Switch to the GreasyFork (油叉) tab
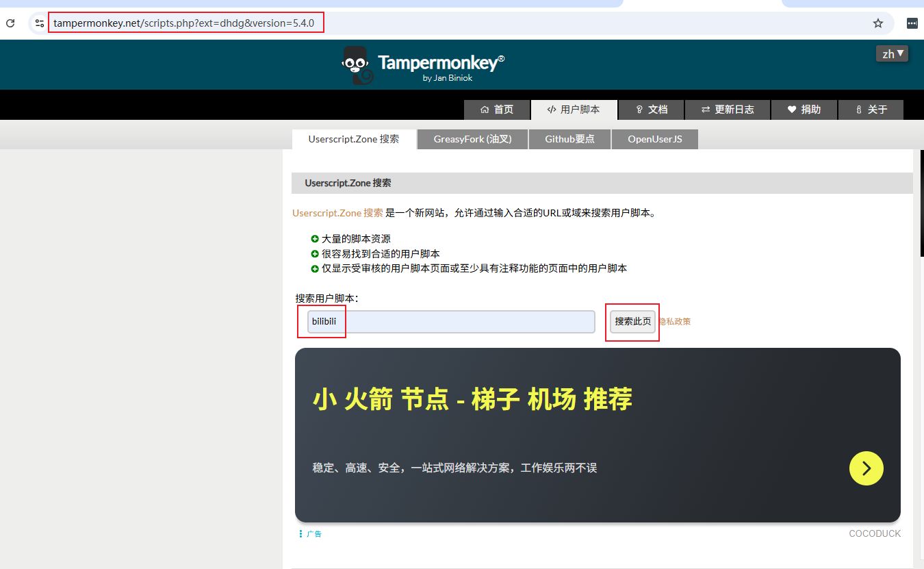Viewport: 924px width, 569px height. [x=472, y=139]
